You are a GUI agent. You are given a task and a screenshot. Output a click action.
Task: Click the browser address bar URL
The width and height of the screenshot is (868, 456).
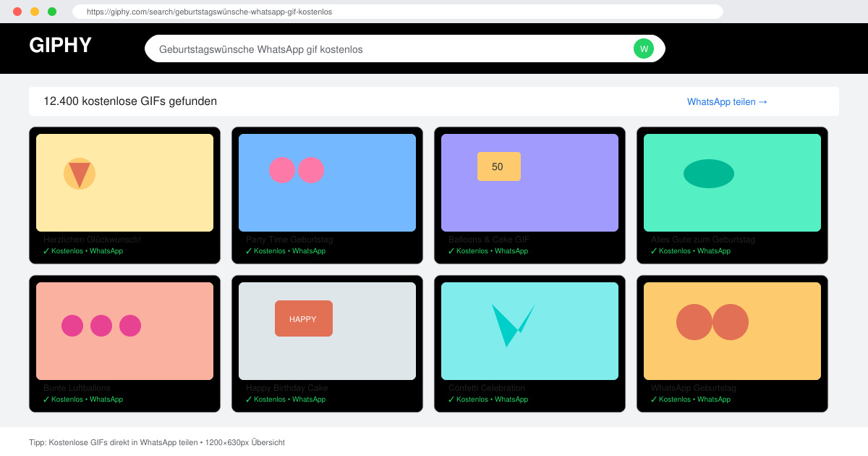pos(398,12)
